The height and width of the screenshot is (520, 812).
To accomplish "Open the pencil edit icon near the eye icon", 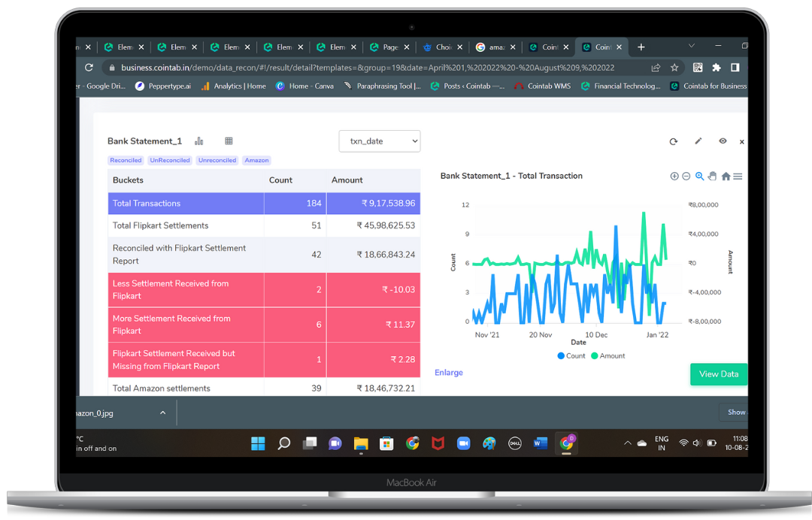I will [x=698, y=141].
